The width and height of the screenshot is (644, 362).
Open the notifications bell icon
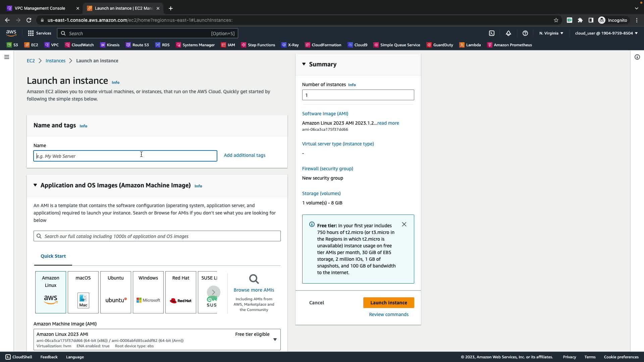(x=508, y=33)
